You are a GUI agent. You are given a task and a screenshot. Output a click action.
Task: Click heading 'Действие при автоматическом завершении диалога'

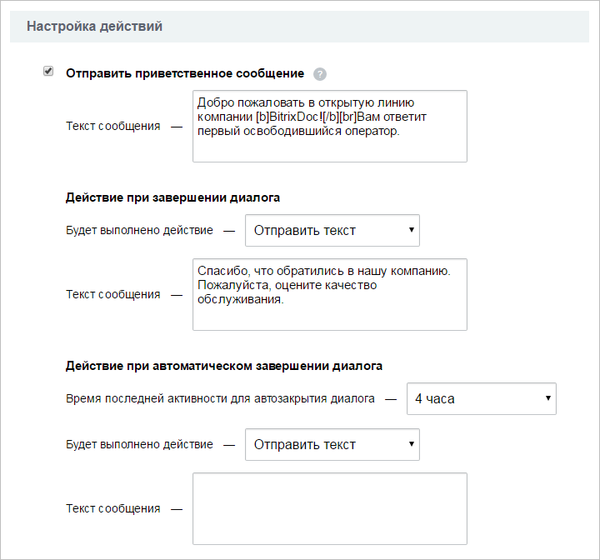(x=224, y=366)
